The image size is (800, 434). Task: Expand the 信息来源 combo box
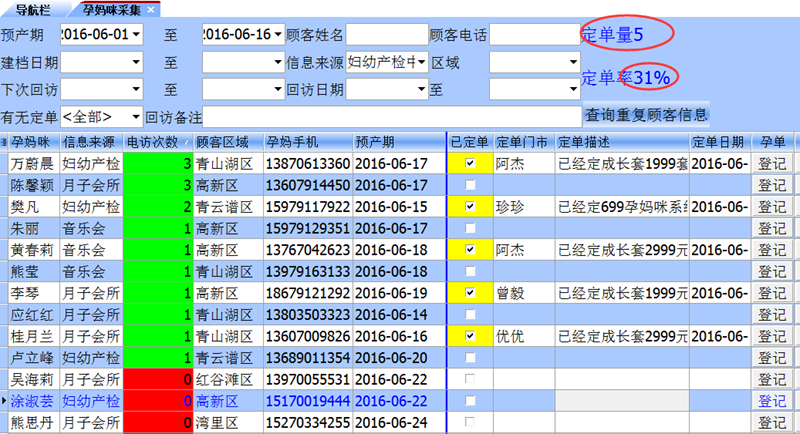[421, 63]
